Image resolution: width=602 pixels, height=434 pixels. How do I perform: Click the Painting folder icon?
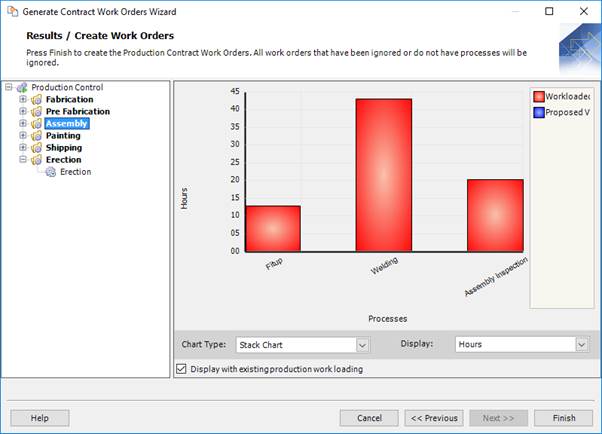point(36,136)
